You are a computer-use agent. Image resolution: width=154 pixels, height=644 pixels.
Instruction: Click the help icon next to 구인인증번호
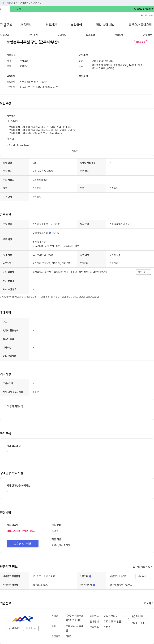pos(94,585)
